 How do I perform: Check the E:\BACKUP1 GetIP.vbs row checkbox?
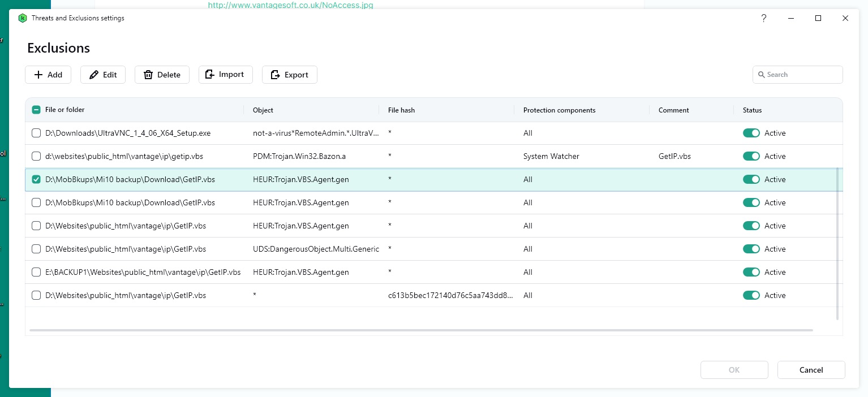coord(36,272)
